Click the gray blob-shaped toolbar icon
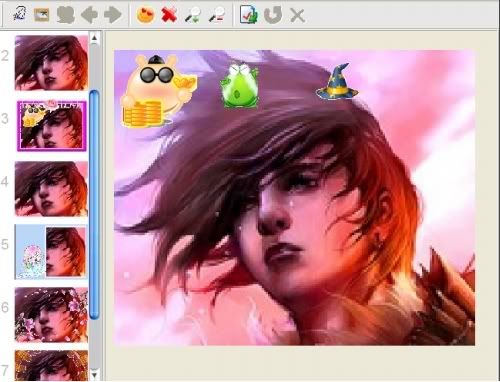500x382 pixels. 66,15
